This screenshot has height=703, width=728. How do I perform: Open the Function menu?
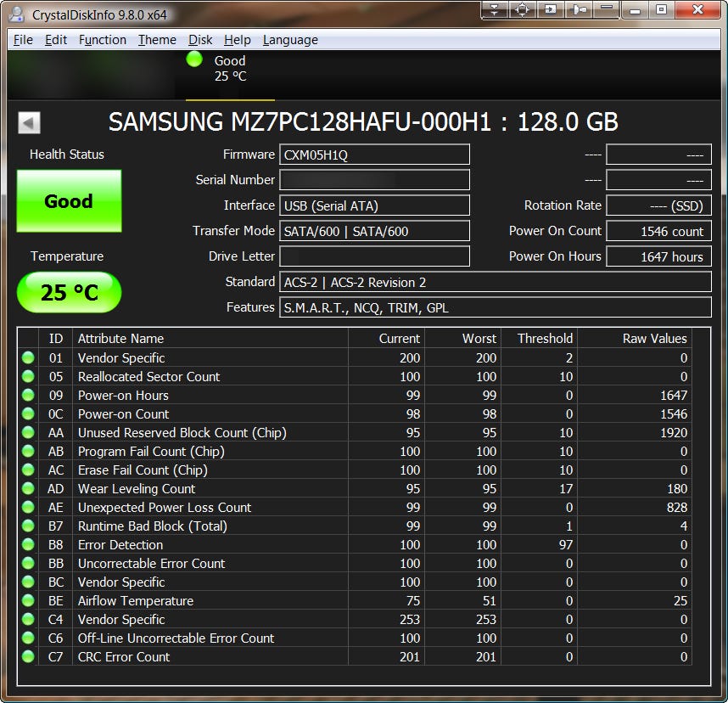(x=103, y=40)
